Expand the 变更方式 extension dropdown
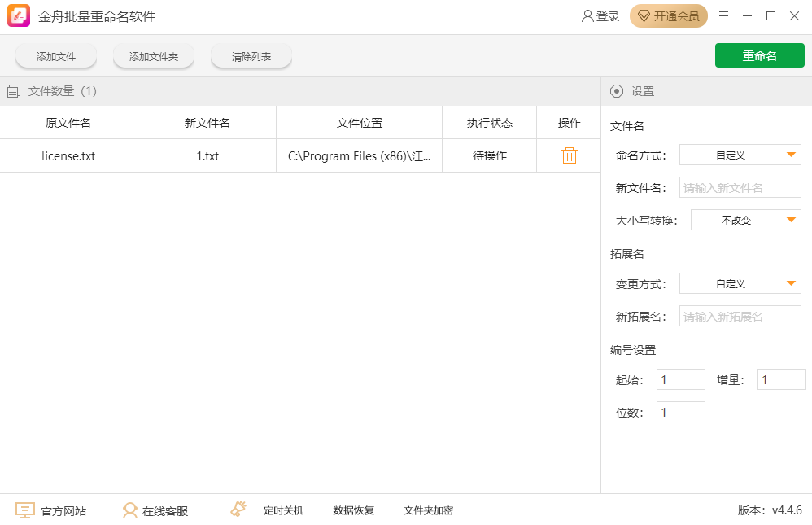Viewport: 812px width, 525px height. (x=740, y=283)
